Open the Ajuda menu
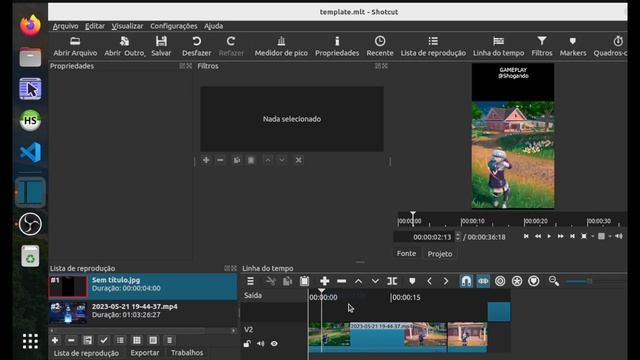This screenshot has height=360, width=640. [213, 26]
